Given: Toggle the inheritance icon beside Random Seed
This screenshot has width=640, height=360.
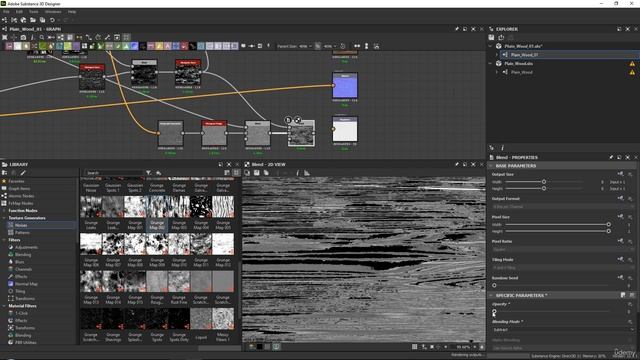Looking at the screenshot, I should coord(620,278).
